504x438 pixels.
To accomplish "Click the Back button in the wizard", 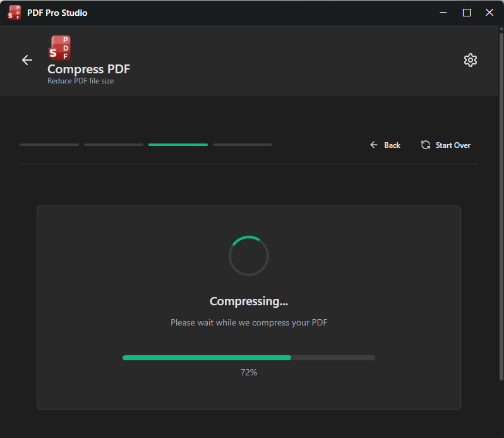I will tap(385, 145).
